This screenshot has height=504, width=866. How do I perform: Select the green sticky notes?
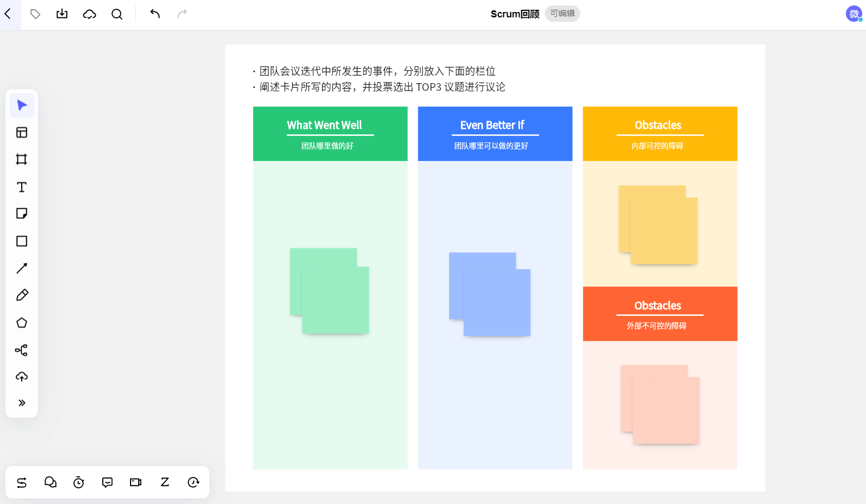pyautogui.click(x=330, y=291)
